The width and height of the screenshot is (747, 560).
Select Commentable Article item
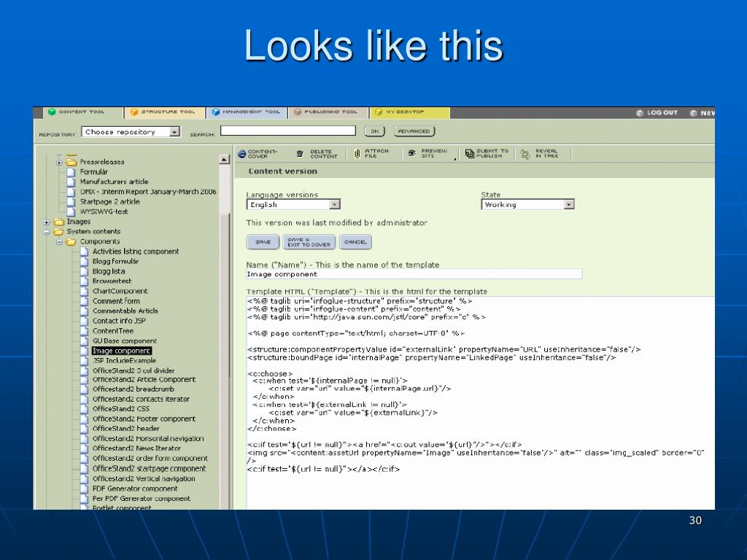(x=125, y=311)
